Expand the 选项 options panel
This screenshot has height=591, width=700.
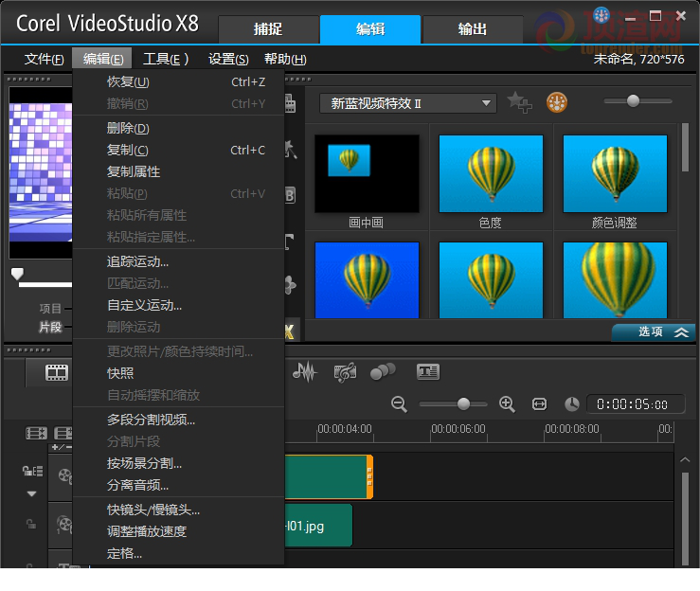pos(654,332)
